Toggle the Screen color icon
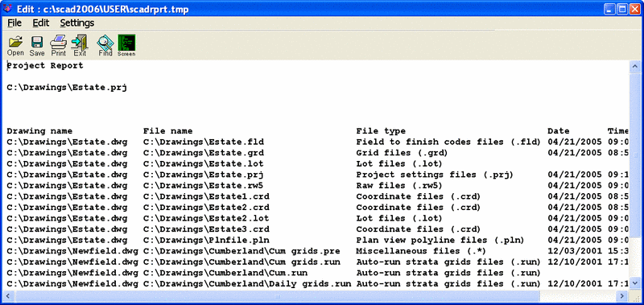This screenshot has width=644, height=305. (x=126, y=46)
